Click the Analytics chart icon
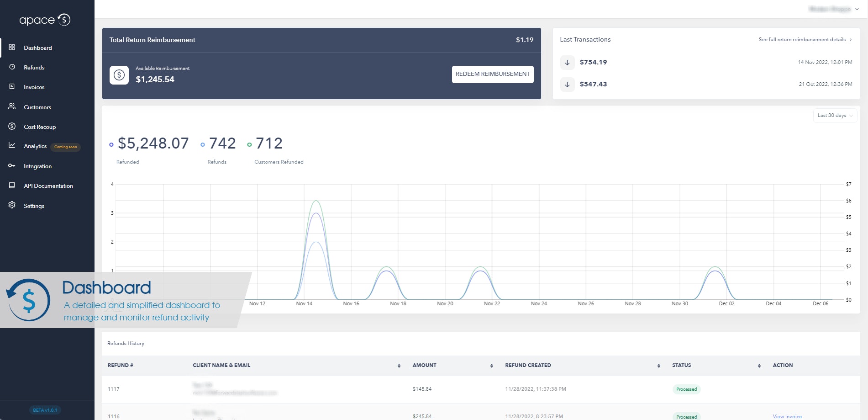Screen dimensions: 868x420 click(12, 145)
